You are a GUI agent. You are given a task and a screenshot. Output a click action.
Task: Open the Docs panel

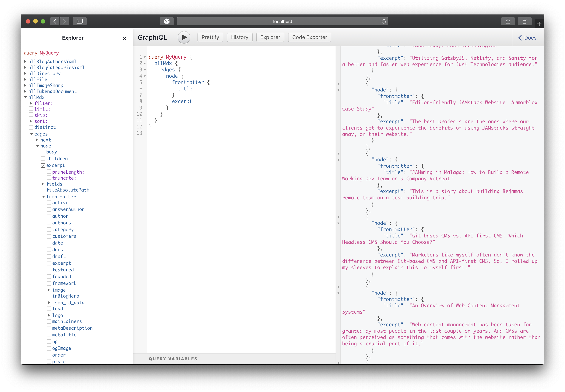[x=527, y=38]
